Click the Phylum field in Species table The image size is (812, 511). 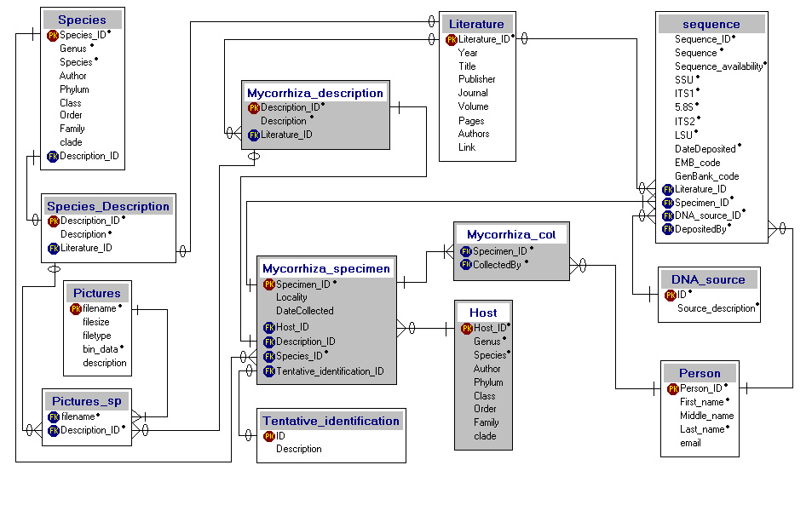pyautogui.click(x=75, y=89)
